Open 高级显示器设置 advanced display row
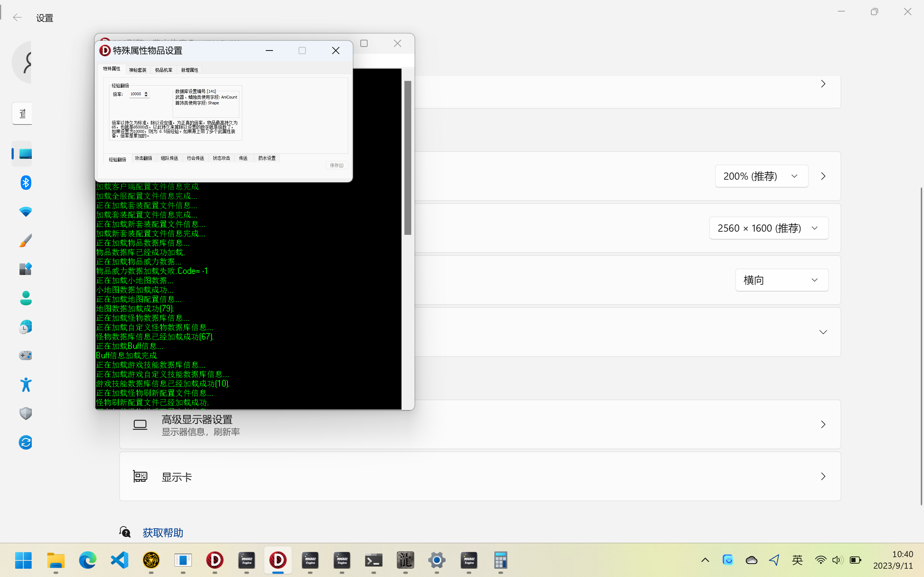 click(480, 424)
